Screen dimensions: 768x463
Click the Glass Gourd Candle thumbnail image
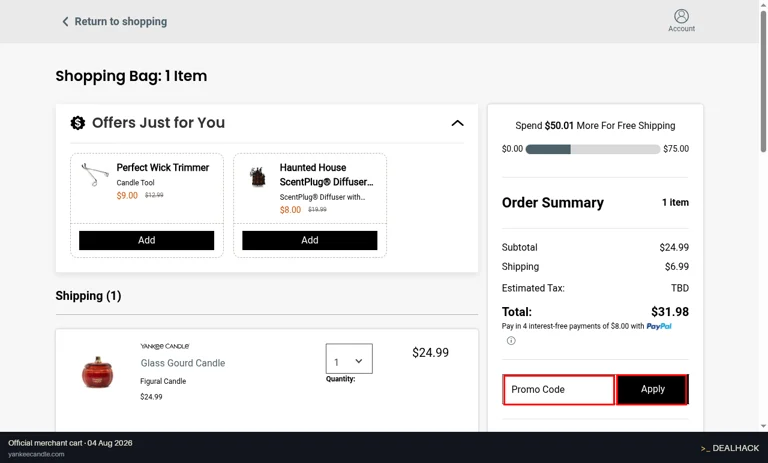pyautogui.click(x=97, y=372)
